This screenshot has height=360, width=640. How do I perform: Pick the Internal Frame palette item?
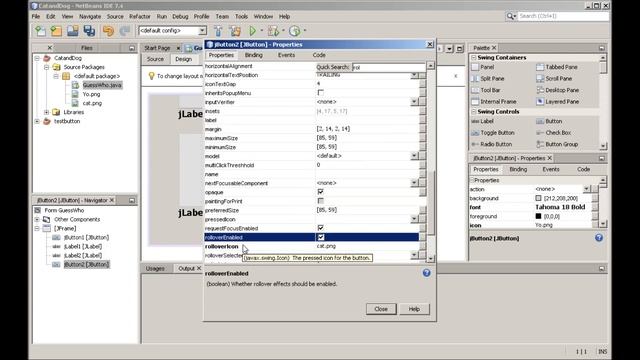(x=494, y=101)
